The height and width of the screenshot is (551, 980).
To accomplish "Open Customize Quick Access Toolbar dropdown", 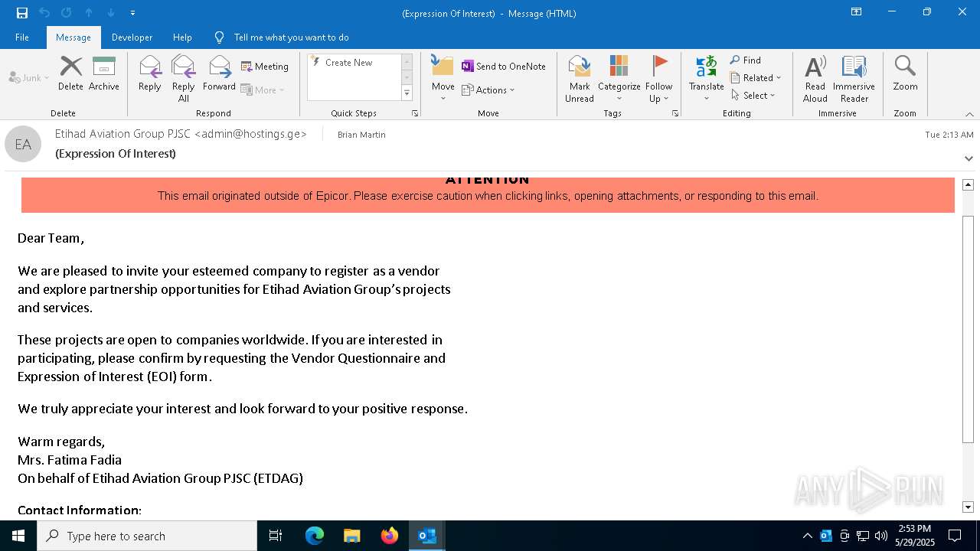I will (x=133, y=13).
